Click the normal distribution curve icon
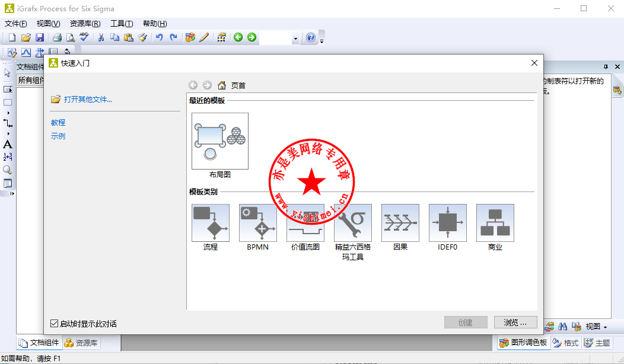The width and height of the screenshot is (624, 364). (26, 52)
